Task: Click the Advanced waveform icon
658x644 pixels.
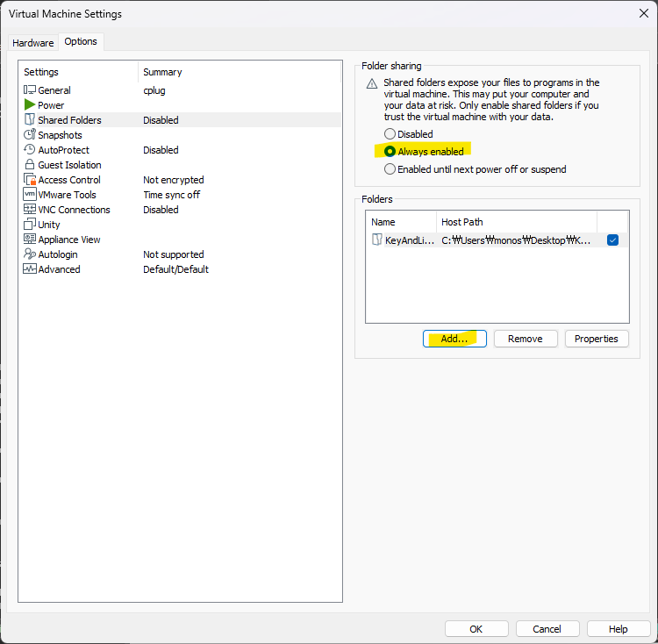Action: point(29,269)
